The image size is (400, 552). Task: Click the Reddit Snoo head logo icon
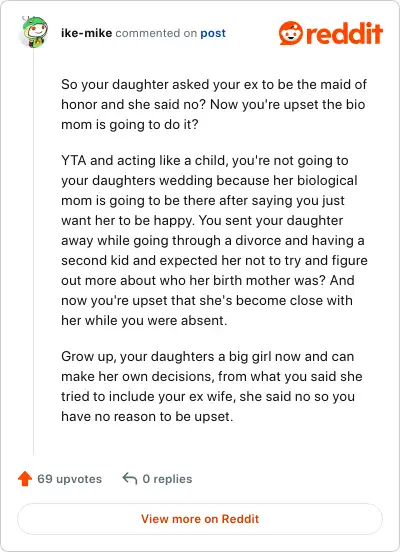point(290,33)
